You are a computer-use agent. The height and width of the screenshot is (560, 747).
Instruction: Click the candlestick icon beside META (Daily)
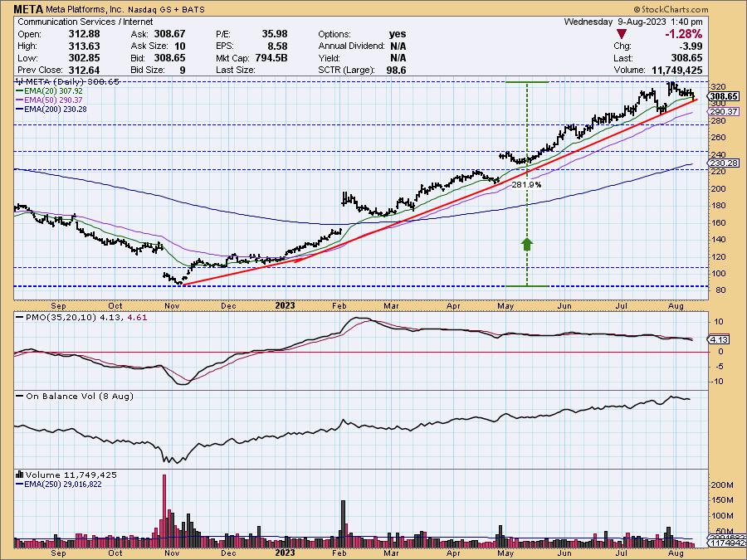pyautogui.click(x=19, y=82)
